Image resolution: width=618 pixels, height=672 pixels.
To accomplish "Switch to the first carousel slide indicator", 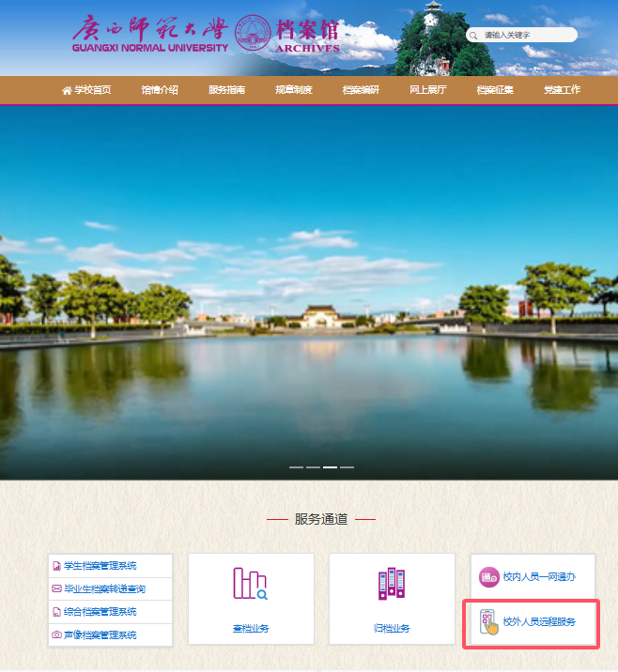I will point(296,466).
